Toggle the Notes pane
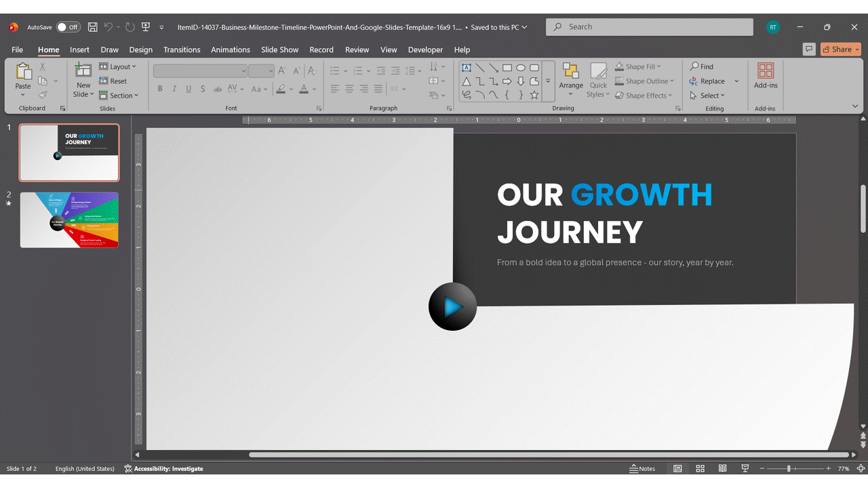The height and width of the screenshot is (488, 868). click(642, 468)
